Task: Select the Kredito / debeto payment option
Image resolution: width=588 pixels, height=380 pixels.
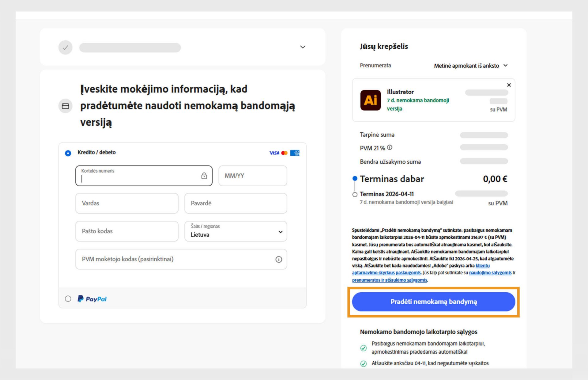Action: tap(68, 153)
